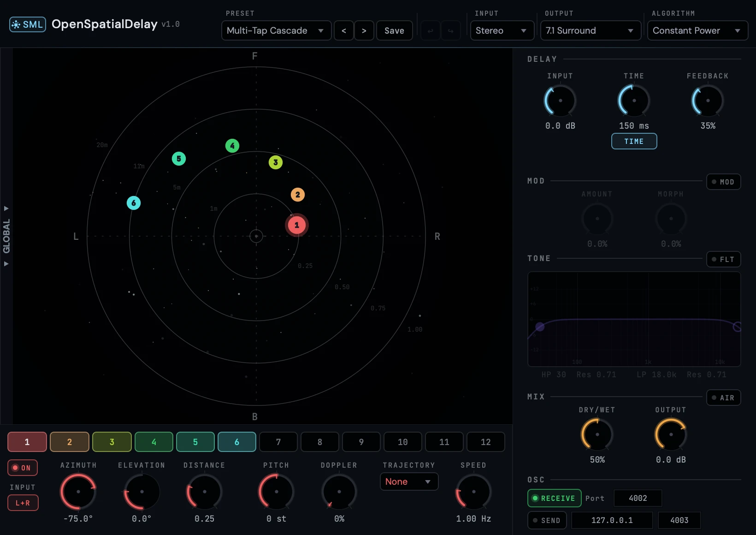Toggle the L+R input selector
This screenshot has height=535, width=756.
[x=23, y=503]
